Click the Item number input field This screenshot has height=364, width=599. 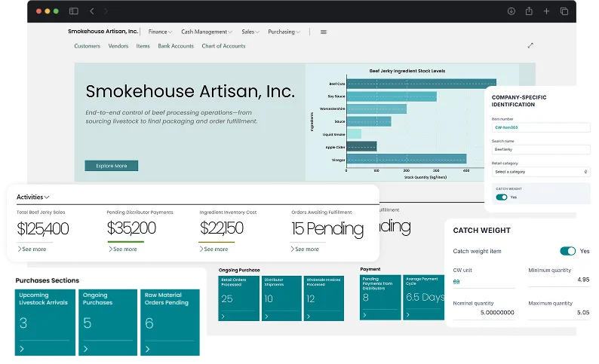pyautogui.click(x=541, y=127)
